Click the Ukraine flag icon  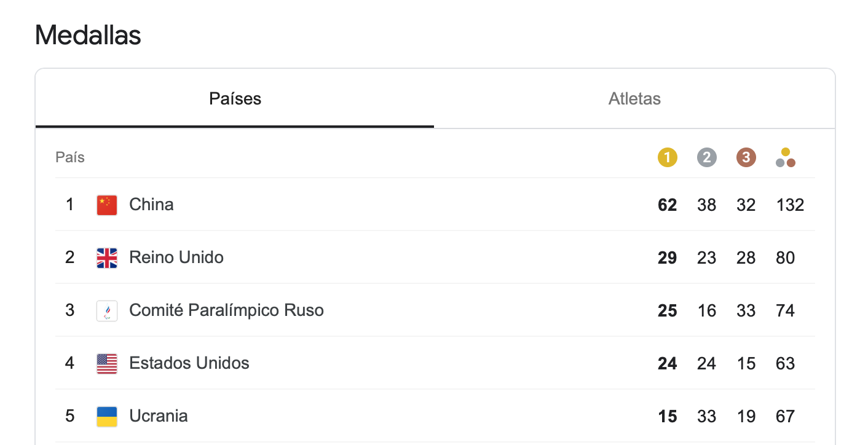click(107, 416)
